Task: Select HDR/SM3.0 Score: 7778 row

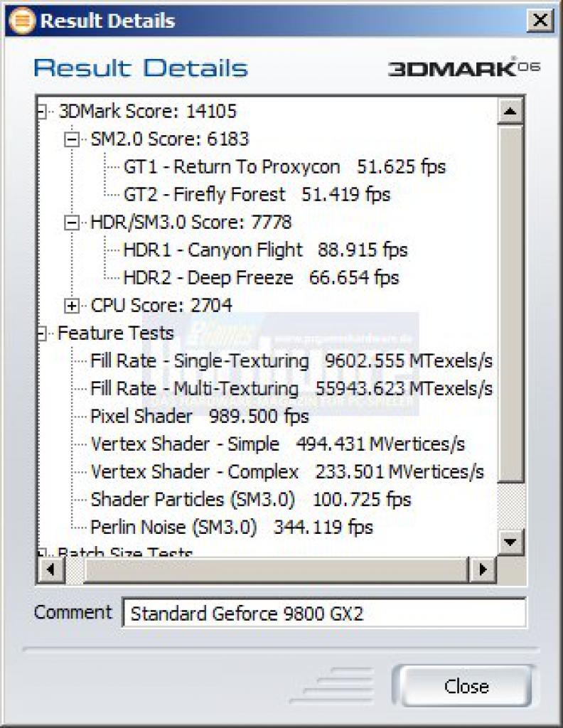Action: [x=191, y=223]
